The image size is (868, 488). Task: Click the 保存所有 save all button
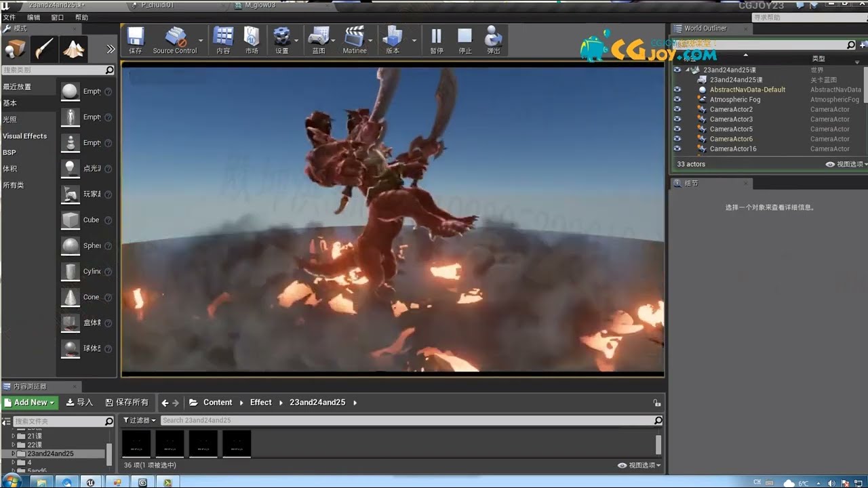pyautogui.click(x=127, y=403)
